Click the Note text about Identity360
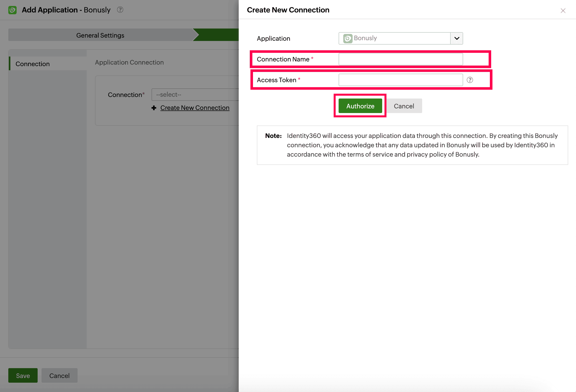The width and height of the screenshot is (576, 392). pyautogui.click(x=422, y=145)
